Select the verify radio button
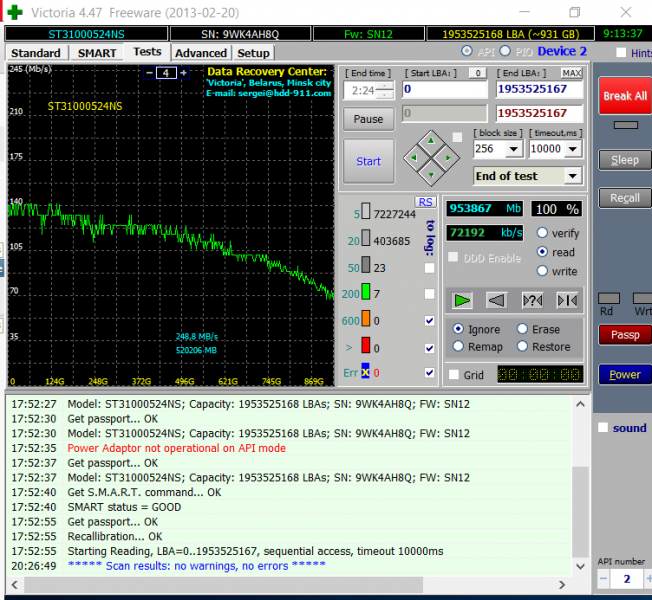This screenshot has width=652, height=600. [543, 232]
